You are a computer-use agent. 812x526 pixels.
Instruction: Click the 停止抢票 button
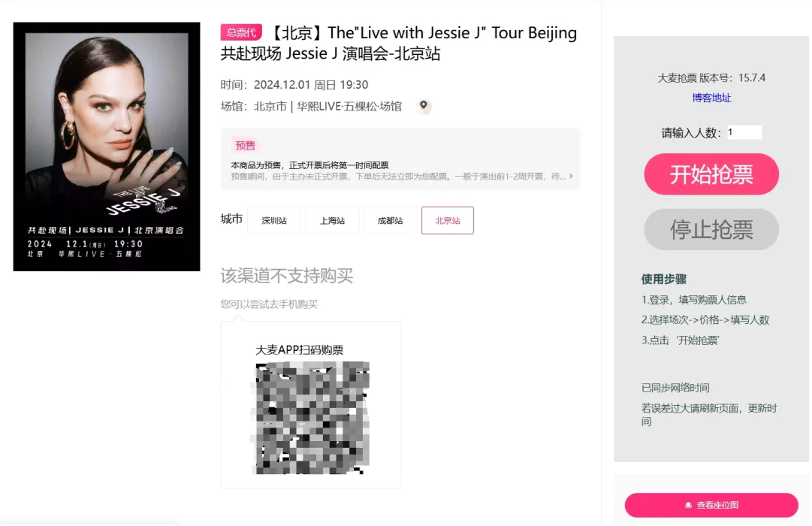click(711, 229)
